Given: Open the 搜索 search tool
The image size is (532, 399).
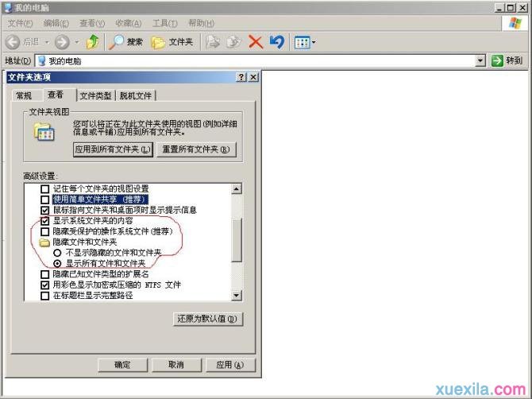Looking at the screenshot, I should pyautogui.click(x=126, y=41).
